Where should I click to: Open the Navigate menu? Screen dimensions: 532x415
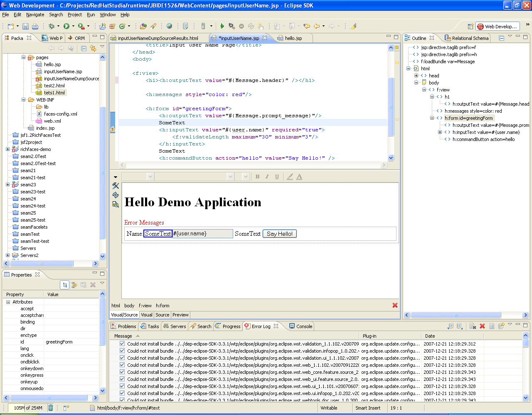click(x=35, y=15)
